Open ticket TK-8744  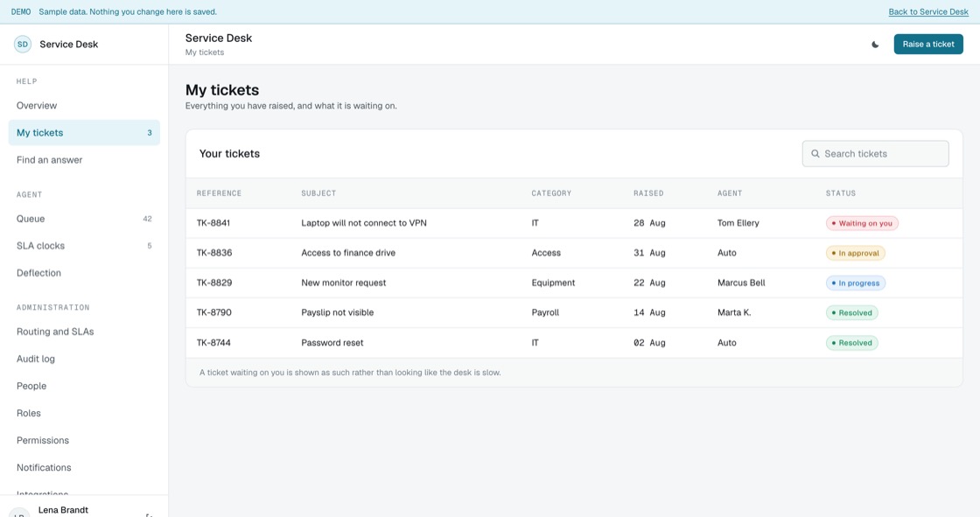(x=213, y=343)
